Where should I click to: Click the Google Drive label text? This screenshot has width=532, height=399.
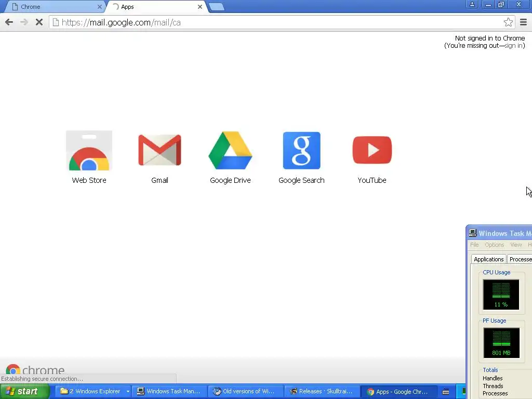[230, 180]
